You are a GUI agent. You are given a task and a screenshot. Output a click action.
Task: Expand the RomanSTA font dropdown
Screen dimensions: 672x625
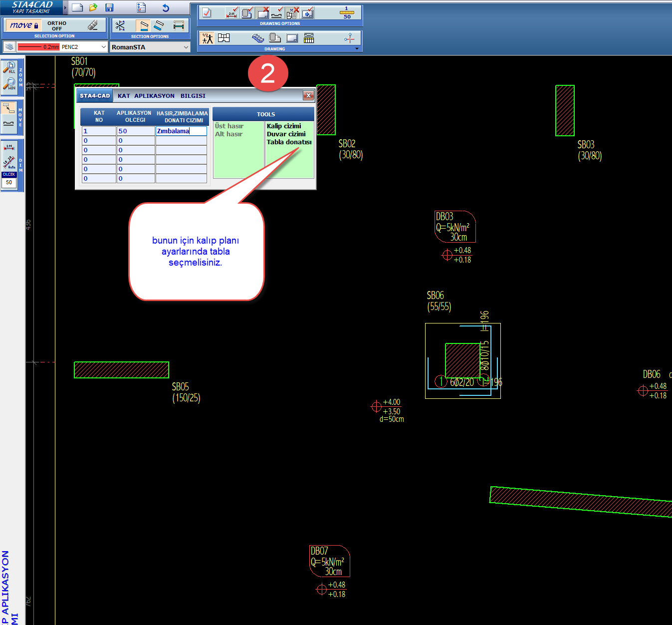tap(186, 47)
